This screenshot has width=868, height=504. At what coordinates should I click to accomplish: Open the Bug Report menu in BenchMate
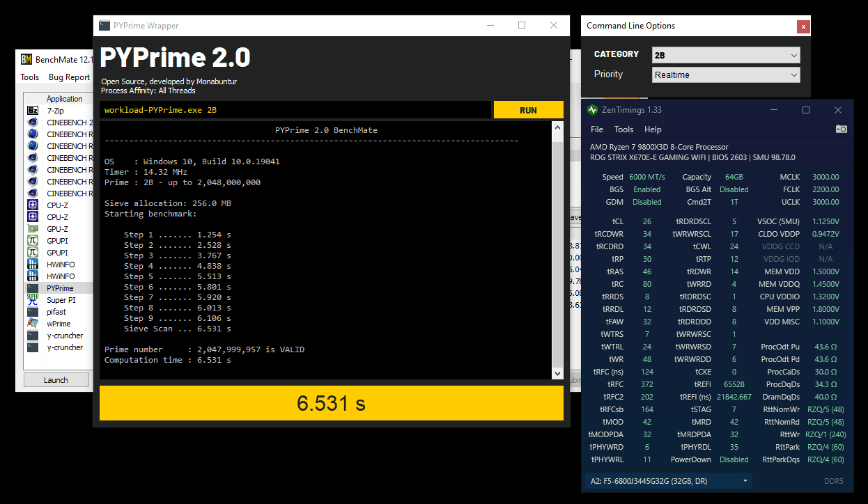coord(69,77)
